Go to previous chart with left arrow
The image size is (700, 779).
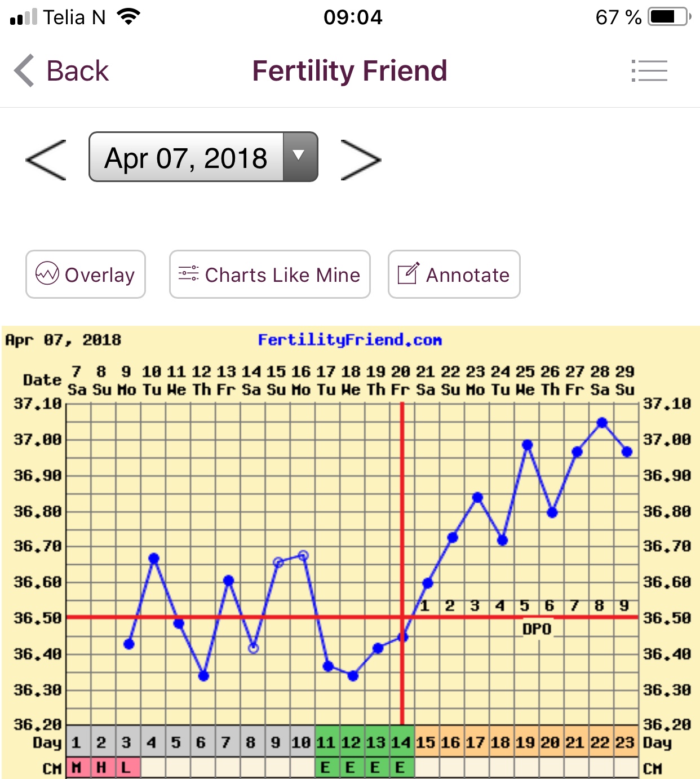point(46,160)
